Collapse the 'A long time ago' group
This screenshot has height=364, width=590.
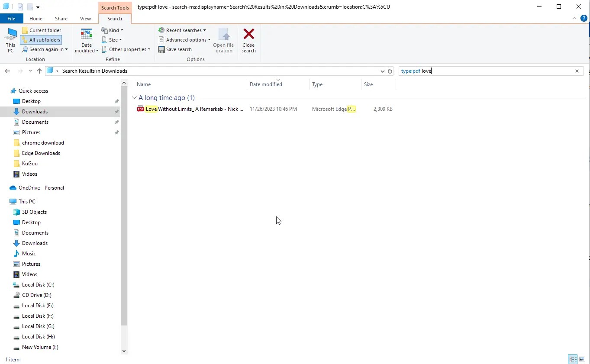[134, 98]
